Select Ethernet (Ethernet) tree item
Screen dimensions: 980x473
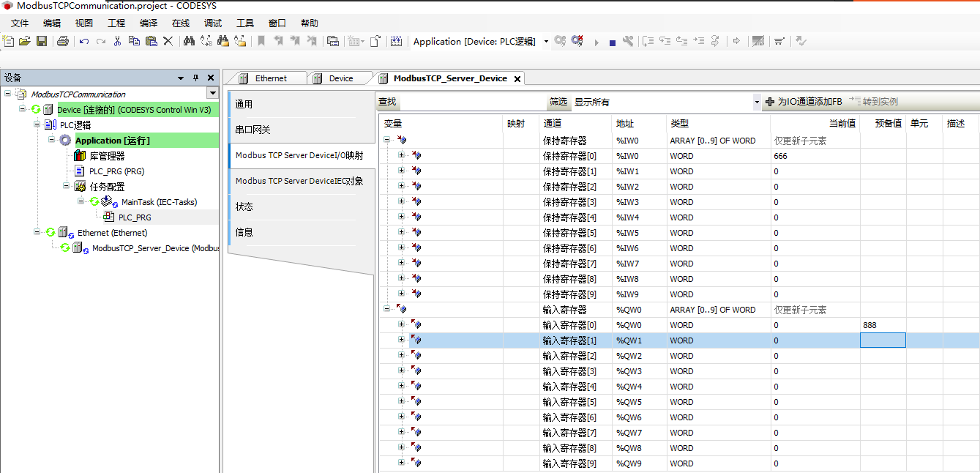[113, 232]
